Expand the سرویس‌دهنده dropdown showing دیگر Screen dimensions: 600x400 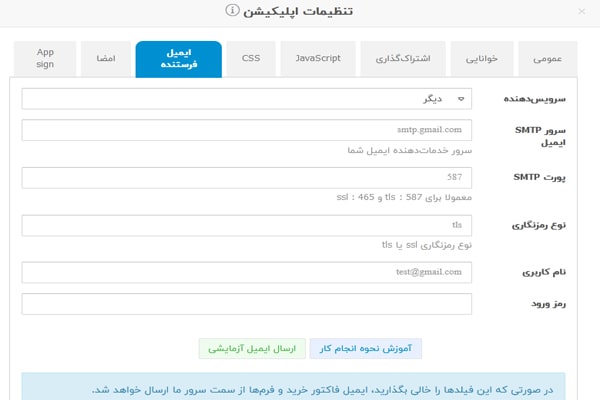coord(247,99)
